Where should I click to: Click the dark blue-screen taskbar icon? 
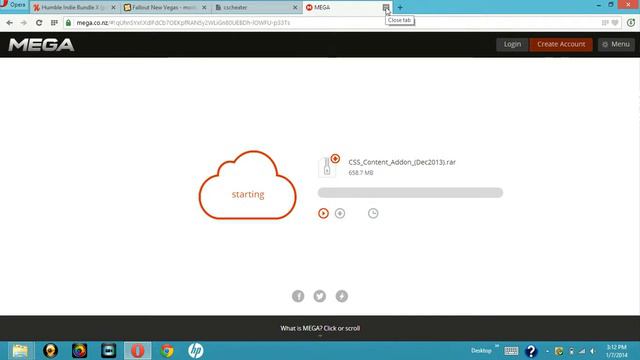pyautogui.click(x=109, y=351)
